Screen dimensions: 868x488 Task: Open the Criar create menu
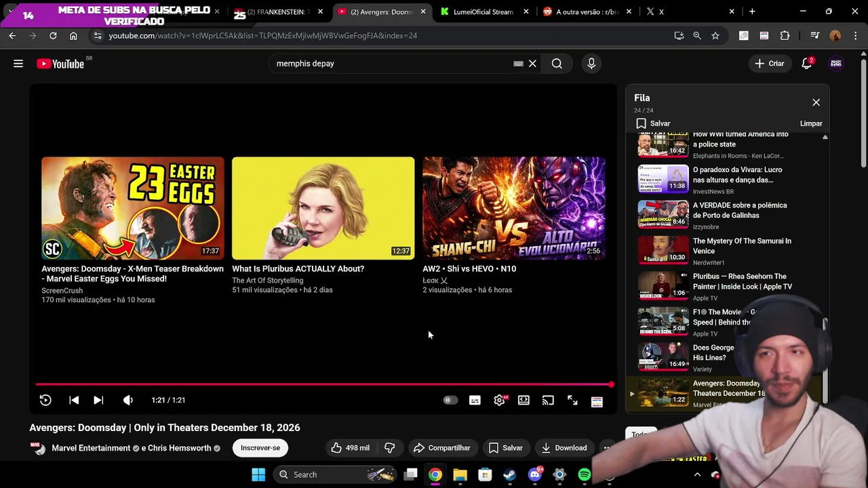tap(770, 64)
